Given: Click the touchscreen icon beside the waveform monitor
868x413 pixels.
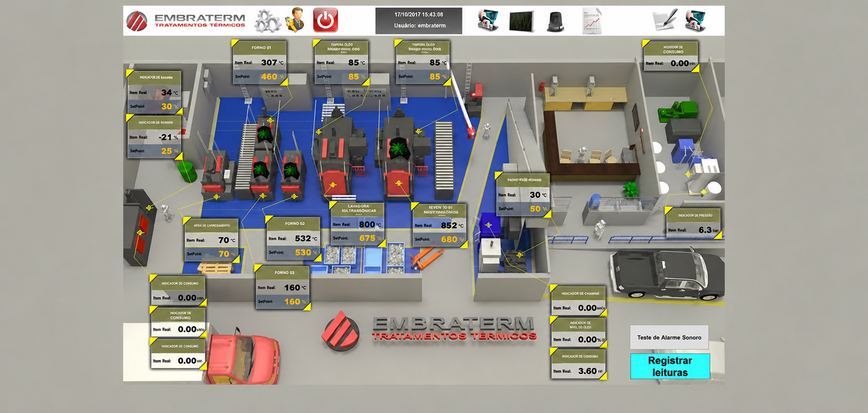Looking at the screenshot, I should point(488,21).
